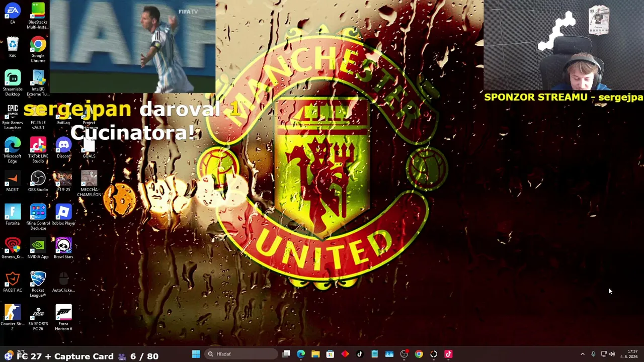The height and width of the screenshot is (362, 644).
Task: Select NVIDIA App desktop shortcut
Action: pos(38,248)
